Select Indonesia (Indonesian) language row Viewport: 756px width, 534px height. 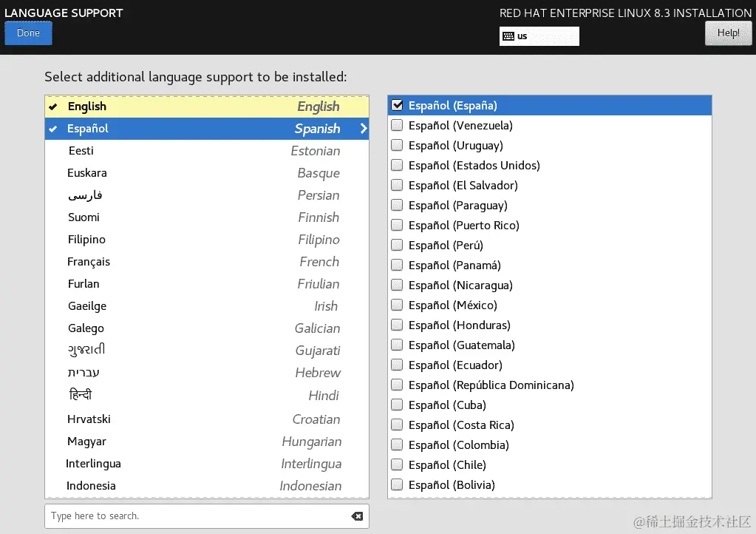(207, 486)
